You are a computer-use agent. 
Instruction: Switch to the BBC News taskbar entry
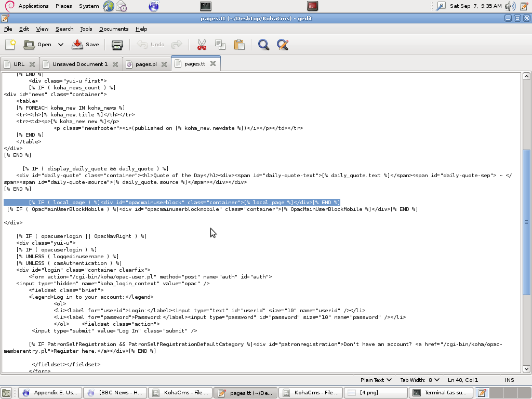pyautogui.click(x=115, y=392)
